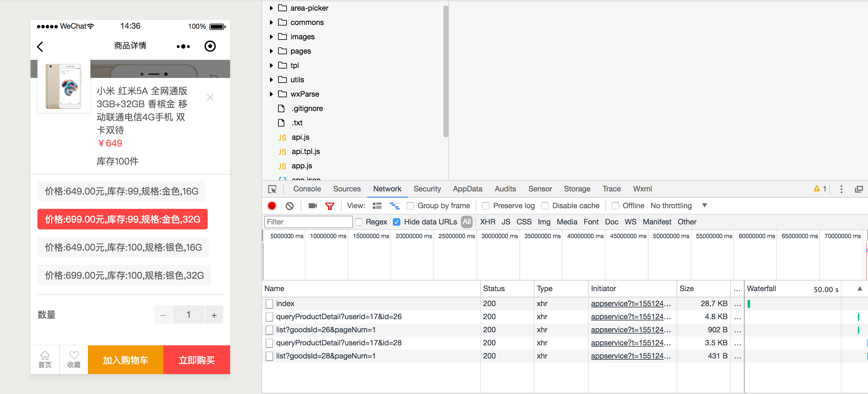Image resolution: width=868 pixels, height=394 pixels.
Task: Switch to the Console tab
Action: (x=306, y=189)
